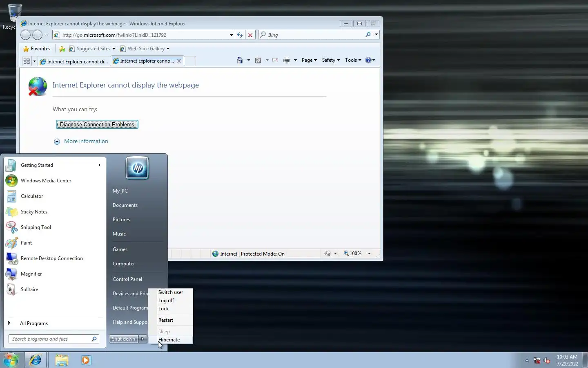The width and height of the screenshot is (588, 368).
Task: Click the RSS Feeds icon
Action: (258, 60)
